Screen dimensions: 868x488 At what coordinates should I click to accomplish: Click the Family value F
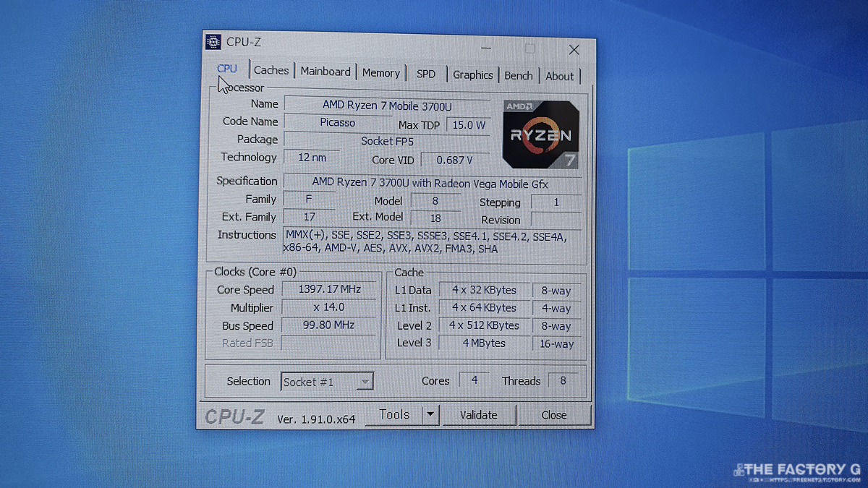tap(310, 199)
